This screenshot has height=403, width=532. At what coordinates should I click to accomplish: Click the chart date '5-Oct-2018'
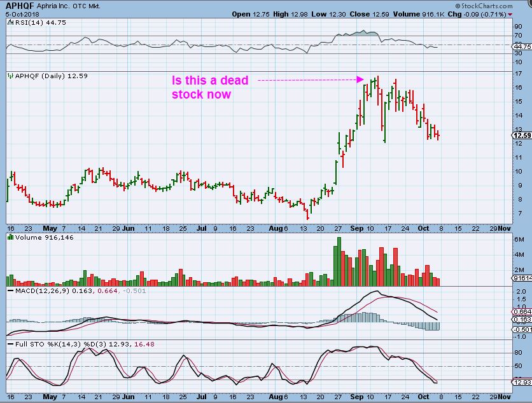click(x=22, y=14)
